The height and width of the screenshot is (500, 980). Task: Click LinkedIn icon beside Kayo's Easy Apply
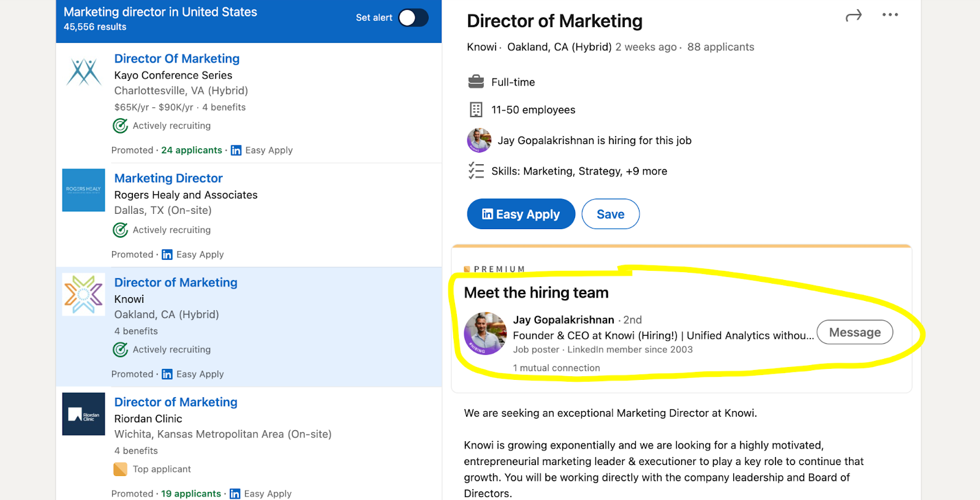point(236,150)
